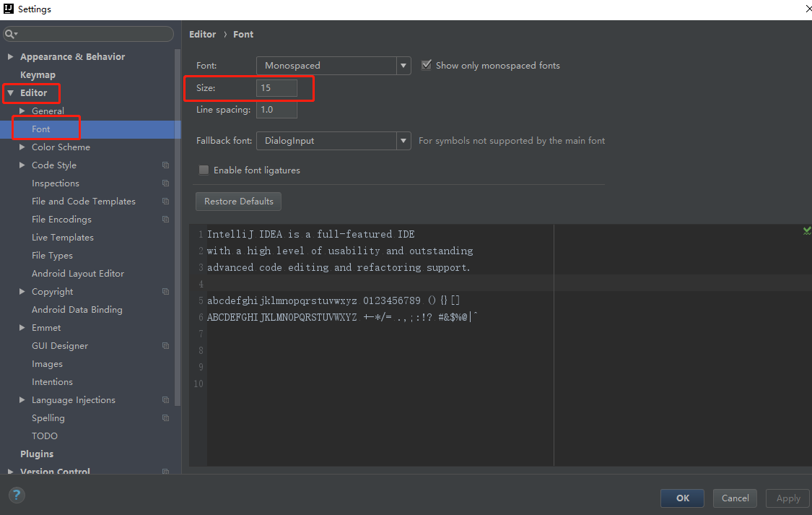Click the Cancel button

735,498
